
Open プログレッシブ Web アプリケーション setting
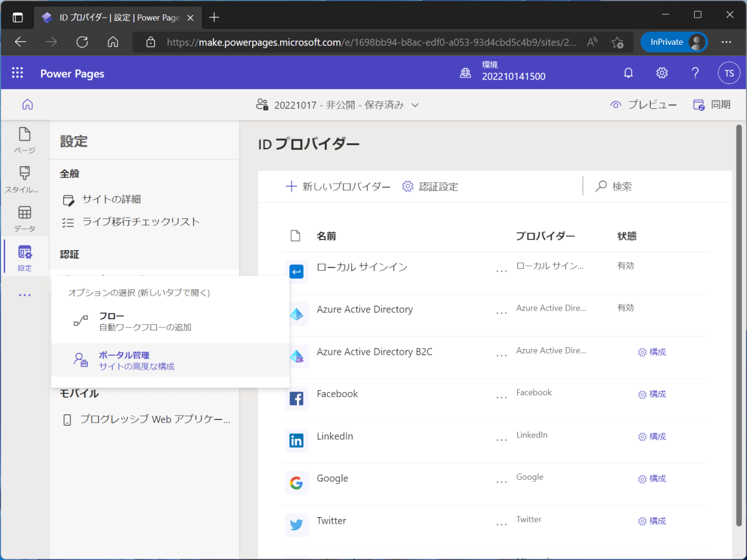click(147, 419)
